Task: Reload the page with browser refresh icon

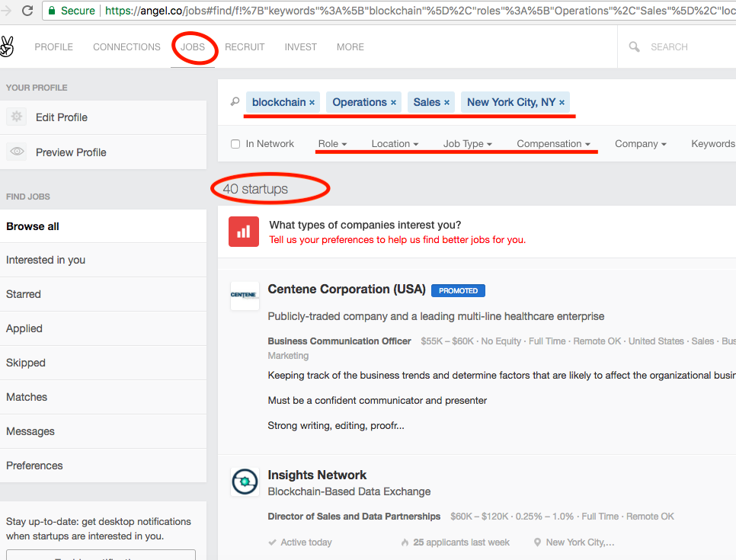Action: [x=27, y=11]
